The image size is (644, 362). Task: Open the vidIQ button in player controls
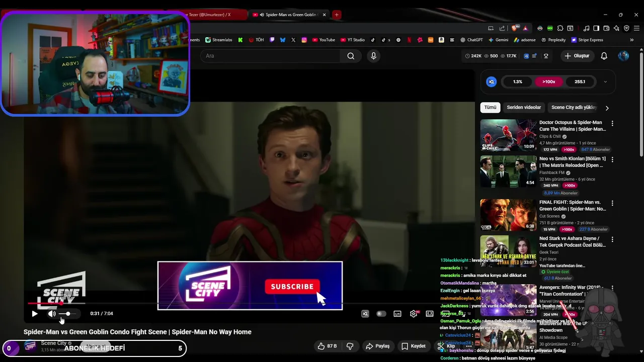(365, 314)
